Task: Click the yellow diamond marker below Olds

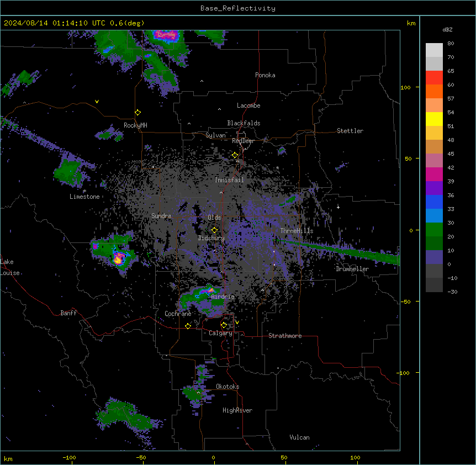Action: point(215,230)
